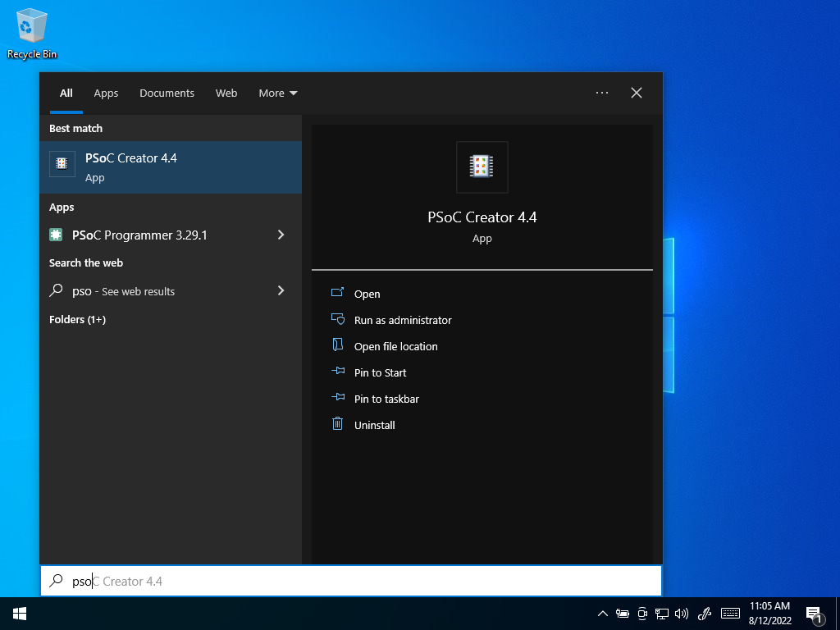Click the search box containing pso

[351, 581]
